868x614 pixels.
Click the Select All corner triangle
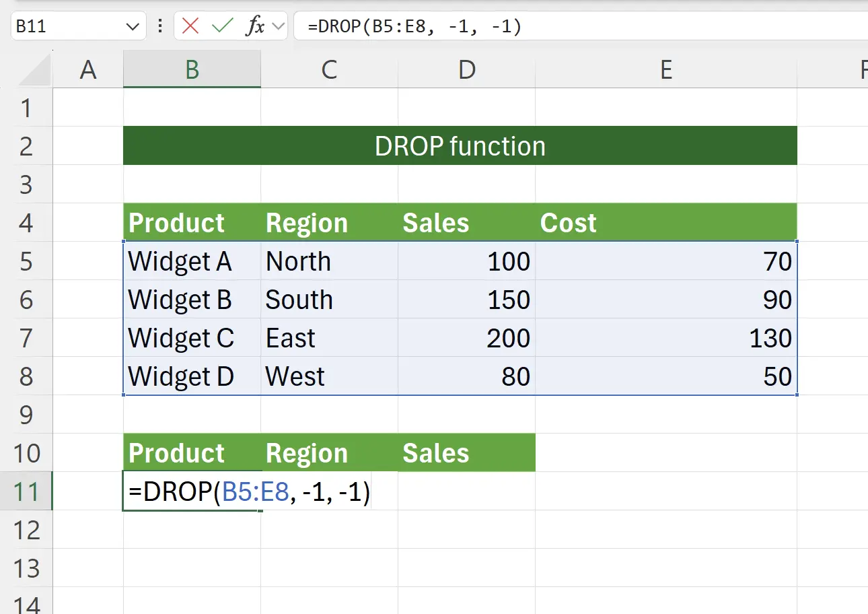(35, 70)
